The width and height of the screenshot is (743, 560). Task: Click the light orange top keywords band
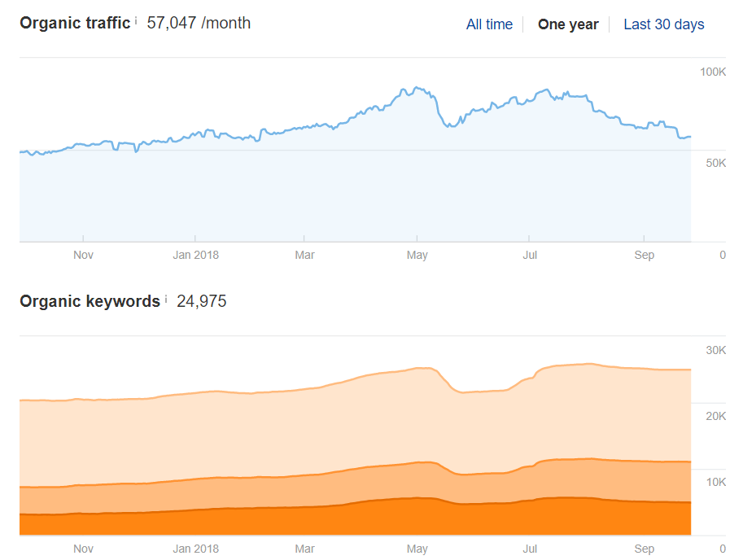(x=356, y=427)
